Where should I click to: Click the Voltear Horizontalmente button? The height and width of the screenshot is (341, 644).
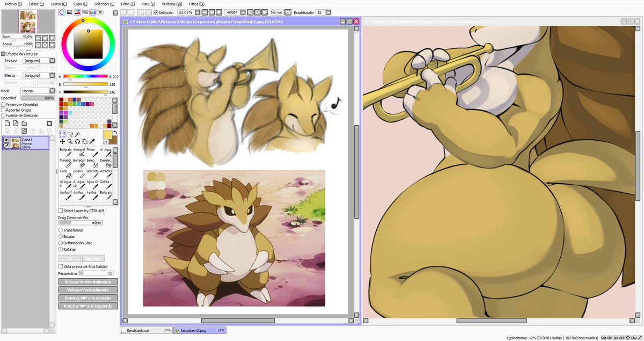[x=88, y=282]
